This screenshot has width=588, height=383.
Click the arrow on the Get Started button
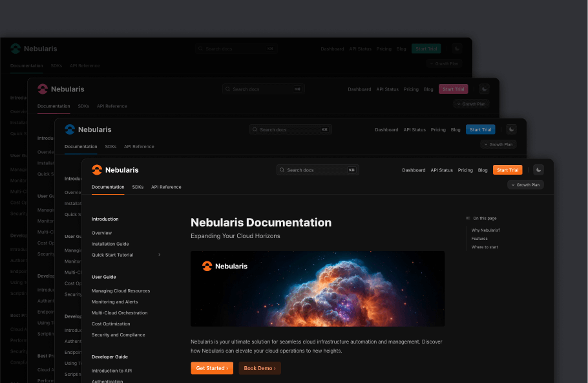point(228,367)
